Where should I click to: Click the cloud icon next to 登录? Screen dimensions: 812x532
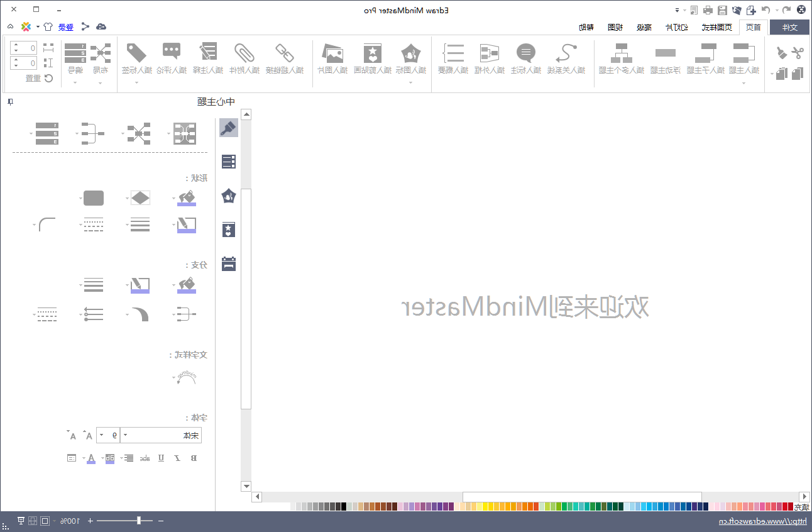pos(101,26)
